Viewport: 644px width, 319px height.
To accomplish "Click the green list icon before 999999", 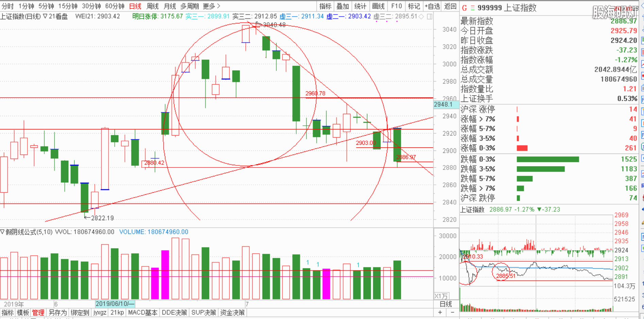I will tap(472, 8).
